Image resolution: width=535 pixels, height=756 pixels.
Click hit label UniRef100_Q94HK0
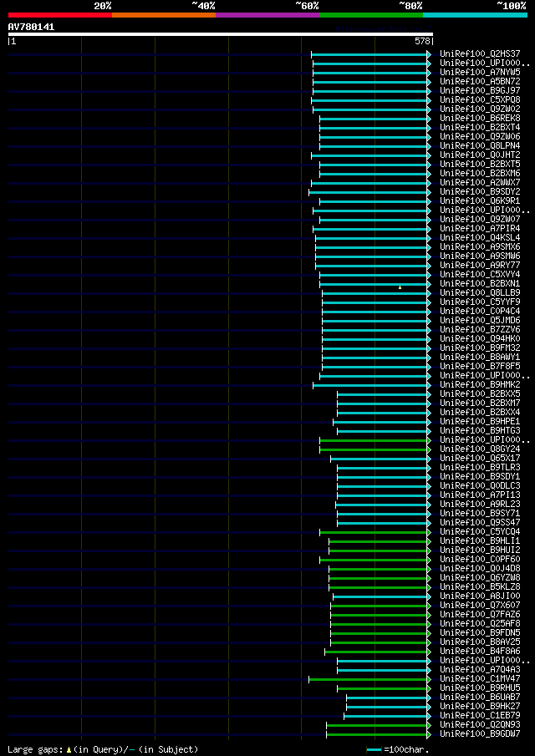[x=480, y=339]
